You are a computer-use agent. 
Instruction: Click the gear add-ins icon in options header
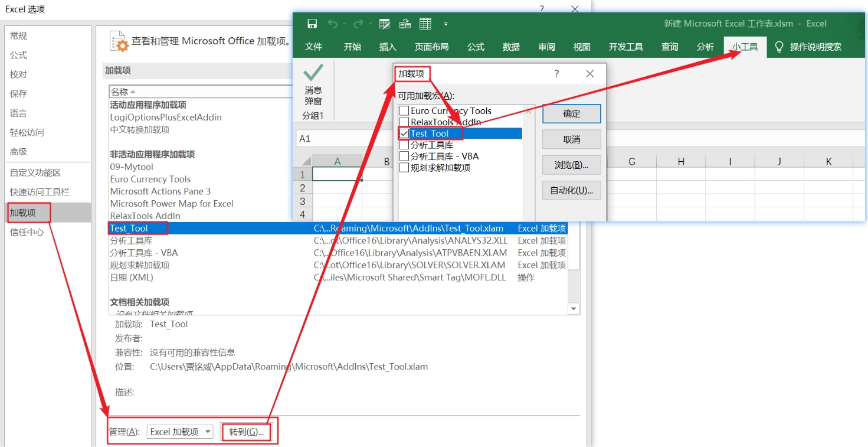[119, 41]
